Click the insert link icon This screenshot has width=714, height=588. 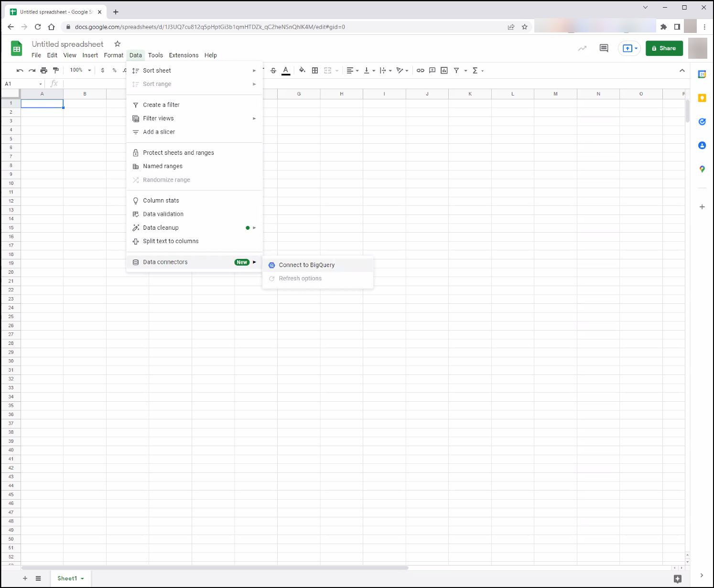point(421,70)
